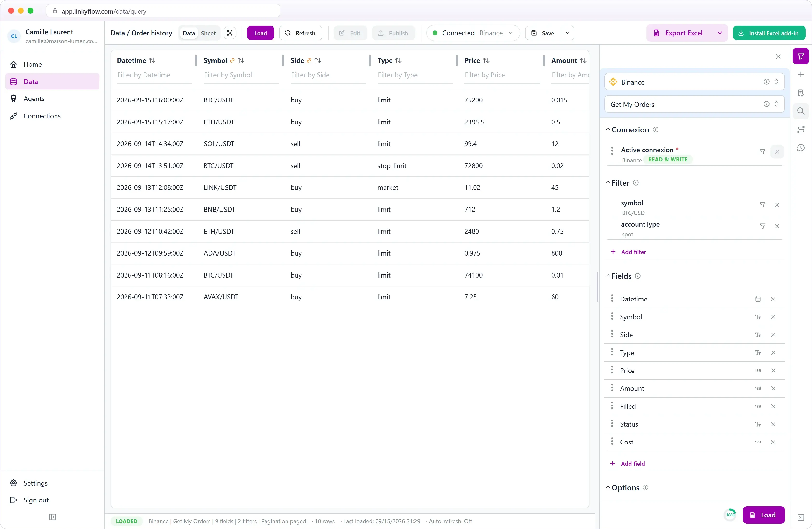This screenshot has width=812, height=529.
Task: Click the drag handle of the Filled field
Action: 612,406
